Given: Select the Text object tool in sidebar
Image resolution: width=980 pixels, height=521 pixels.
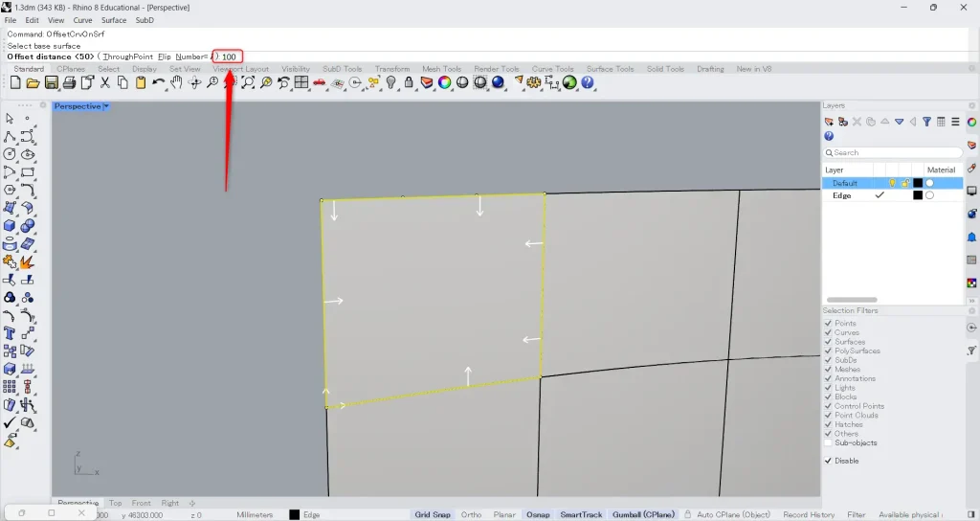Looking at the screenshot, I should (10, 333).
